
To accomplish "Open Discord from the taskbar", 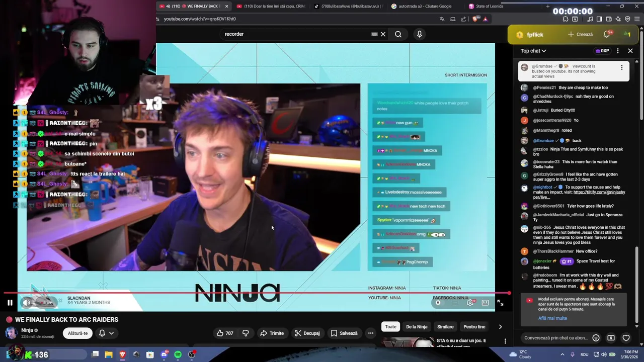I will 164,354.
